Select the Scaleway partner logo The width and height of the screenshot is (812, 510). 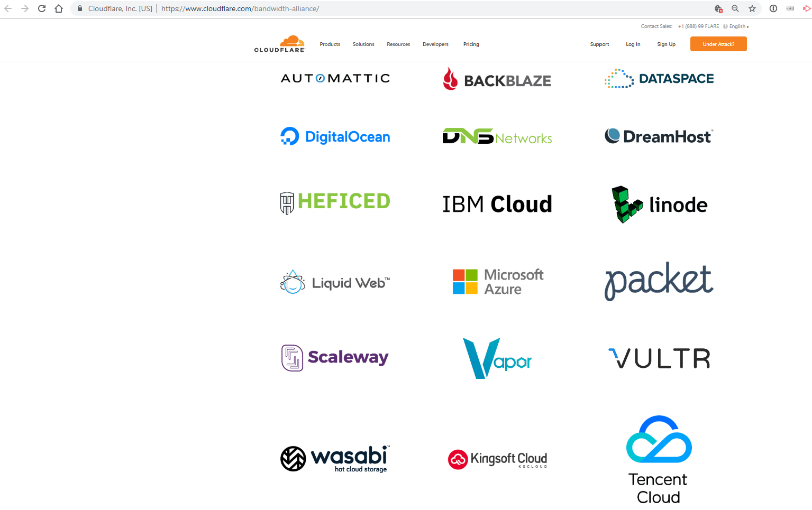pos(334,357)
